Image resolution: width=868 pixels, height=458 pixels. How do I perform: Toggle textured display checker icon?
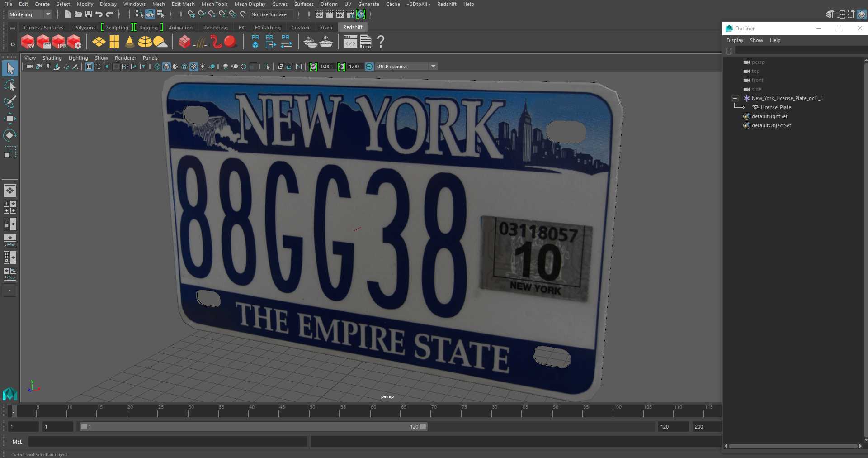point(193,67)
